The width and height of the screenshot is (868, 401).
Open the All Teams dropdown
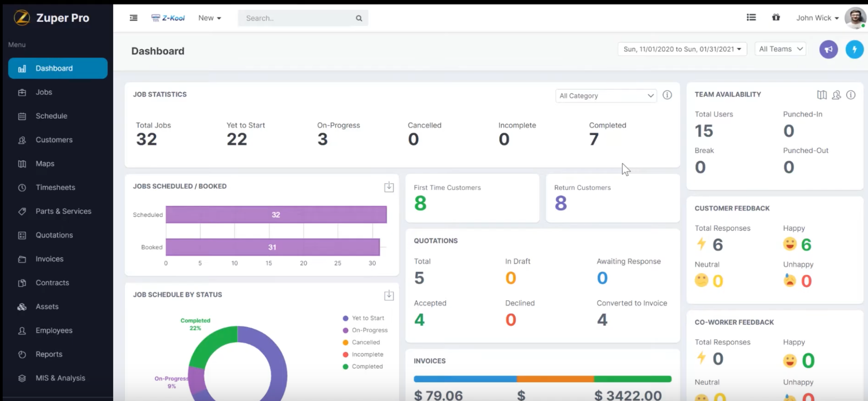[781, 49]
